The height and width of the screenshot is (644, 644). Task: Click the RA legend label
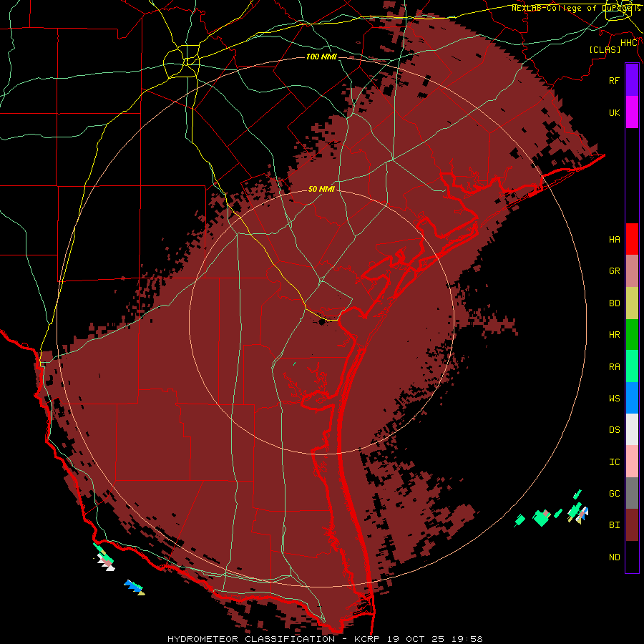coord(615,367)
